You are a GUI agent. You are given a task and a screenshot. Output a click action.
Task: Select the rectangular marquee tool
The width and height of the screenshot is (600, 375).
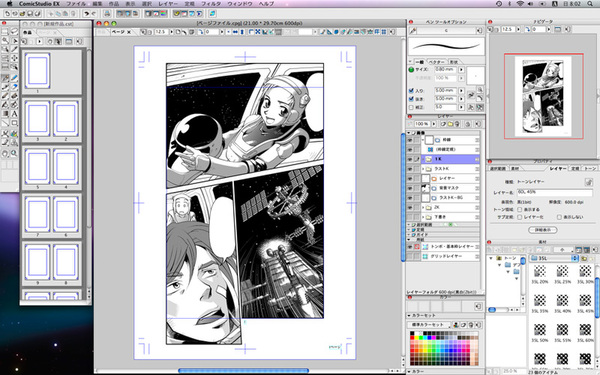[x=5, y=31]
